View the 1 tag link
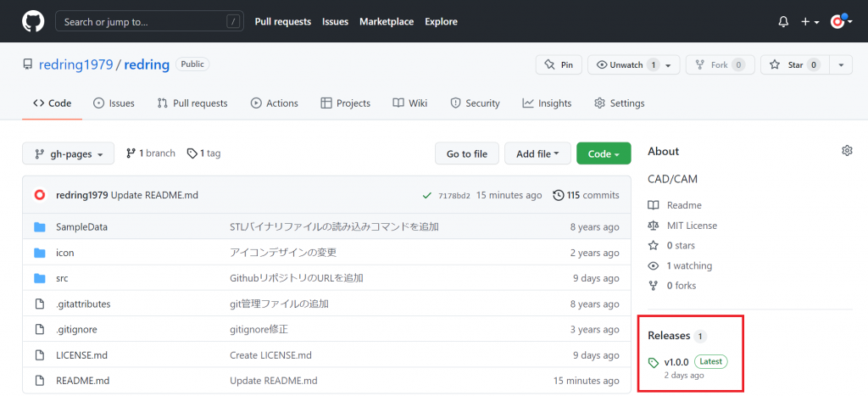 (203, 153)
